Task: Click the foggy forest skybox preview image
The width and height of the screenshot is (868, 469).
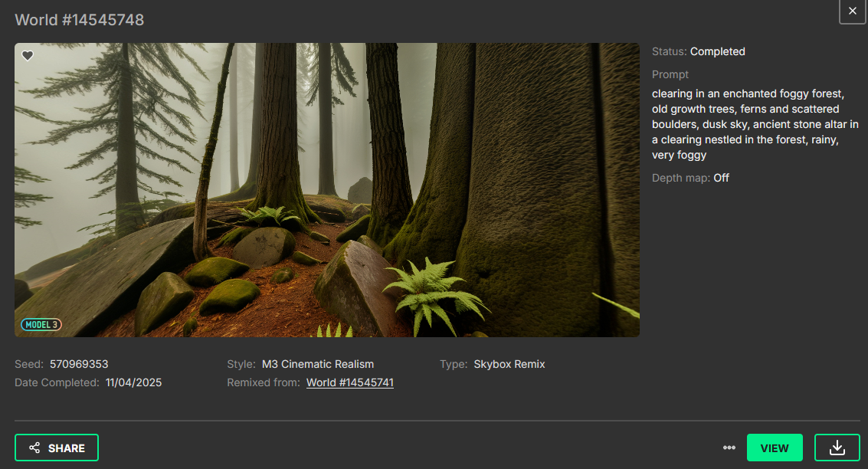Action: click(326, 189)
